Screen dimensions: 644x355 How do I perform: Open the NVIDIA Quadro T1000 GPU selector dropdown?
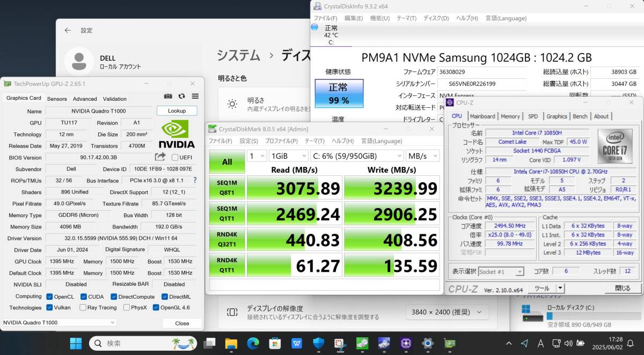pos(59,322)
